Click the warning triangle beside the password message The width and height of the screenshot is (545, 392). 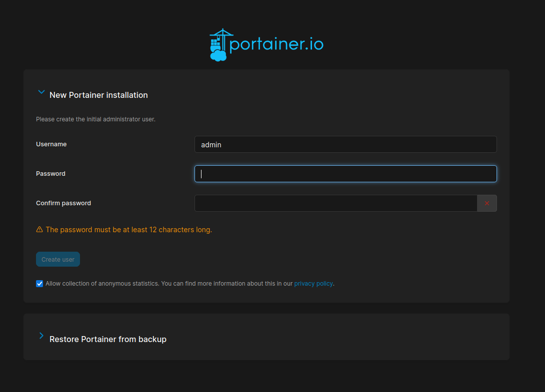tap(39, 229)
